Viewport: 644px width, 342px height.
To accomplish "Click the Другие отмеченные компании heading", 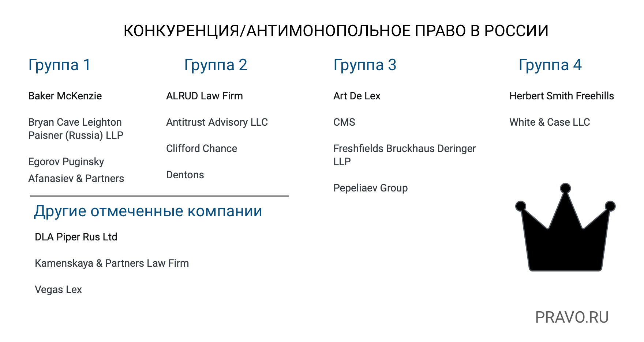I will coord(148,211).
